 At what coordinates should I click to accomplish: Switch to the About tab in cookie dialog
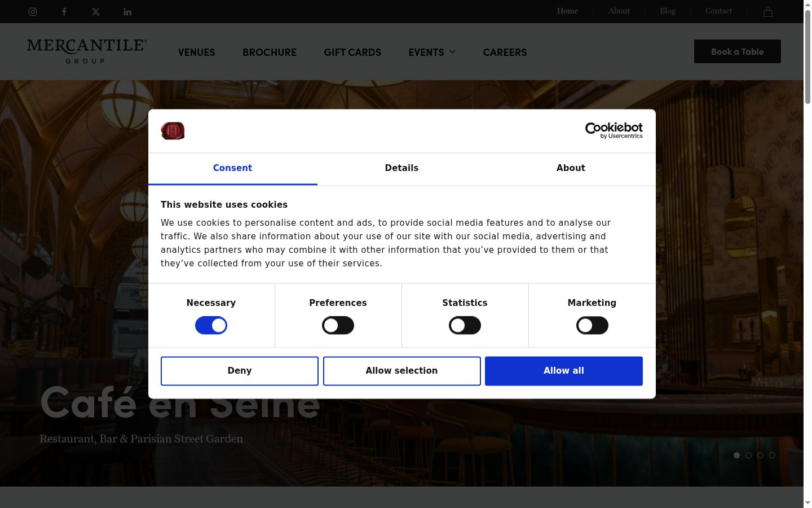[571, 168]
